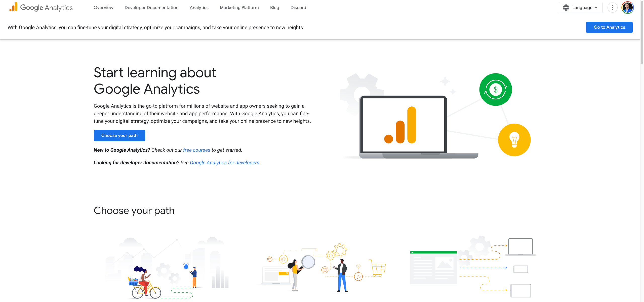Open the three-dot more options menu
The image size is (644, 302).
click(x=613, y=8)
